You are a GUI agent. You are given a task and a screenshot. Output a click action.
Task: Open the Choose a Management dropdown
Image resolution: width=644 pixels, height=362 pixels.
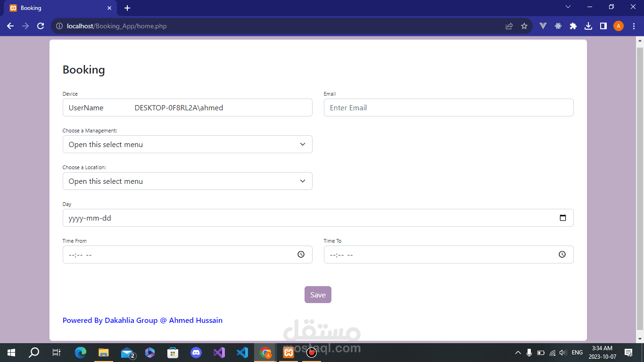[188, 144]
